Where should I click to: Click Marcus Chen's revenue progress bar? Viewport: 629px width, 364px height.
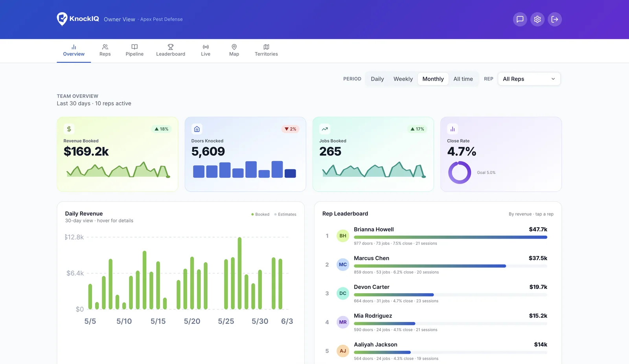pos(451,266)
